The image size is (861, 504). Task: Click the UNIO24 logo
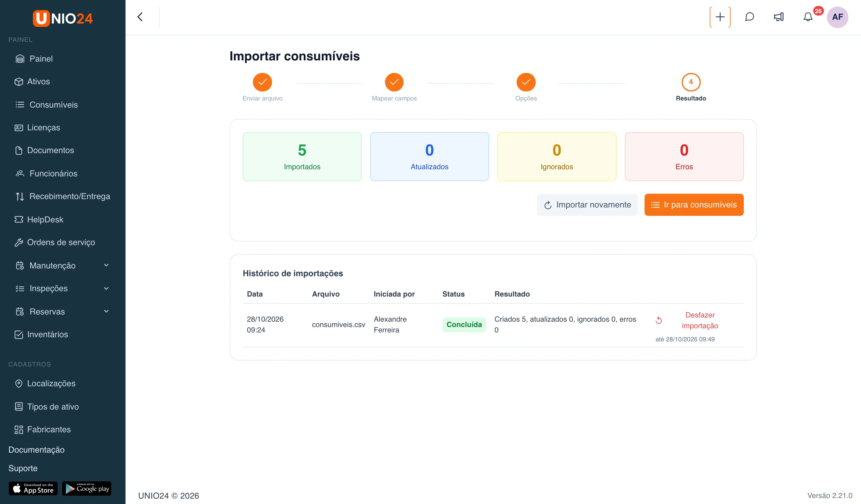[62, 18]
